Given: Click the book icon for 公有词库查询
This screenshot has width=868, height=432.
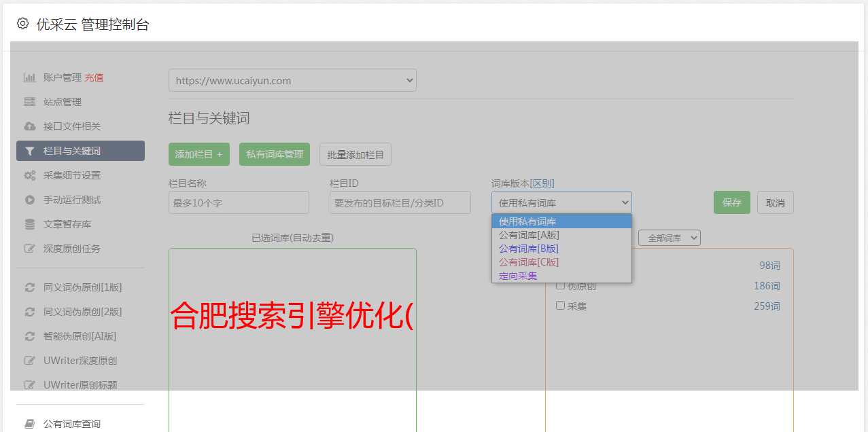Looking at the screenshot, I should (x=29, y=424).
